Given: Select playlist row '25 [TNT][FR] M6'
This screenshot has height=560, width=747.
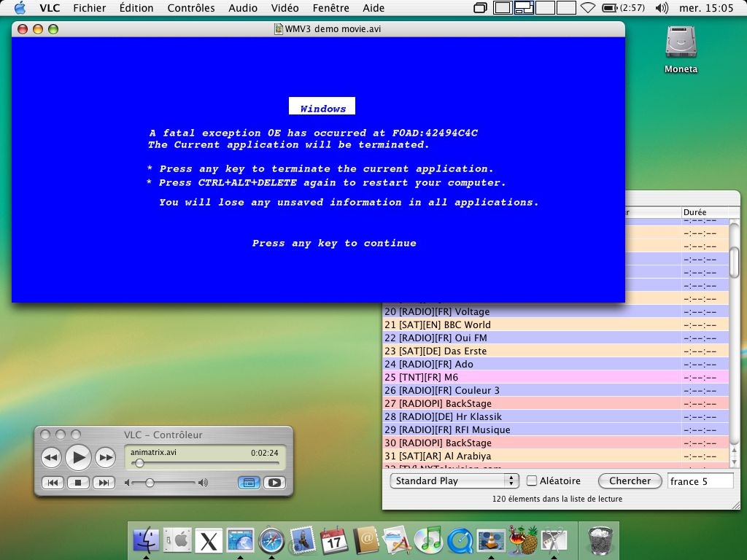Looking at the screenshot, I should tap(555, 377).
